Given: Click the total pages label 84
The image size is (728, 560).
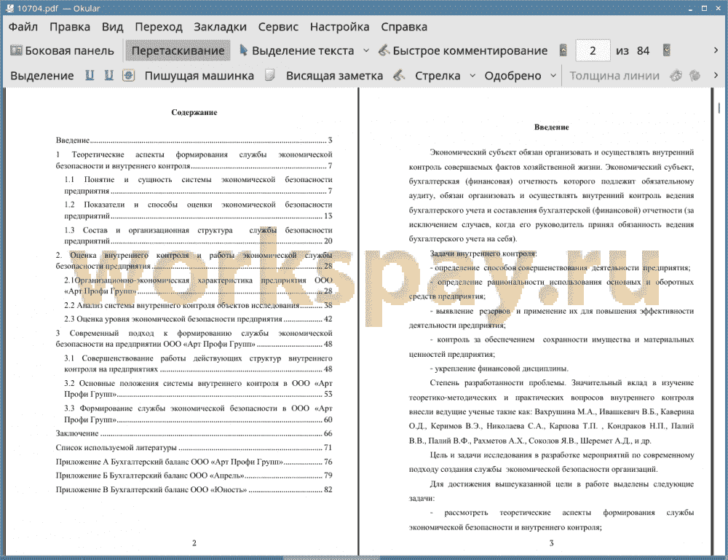Looking at the screenshot, I should point(643,51).
